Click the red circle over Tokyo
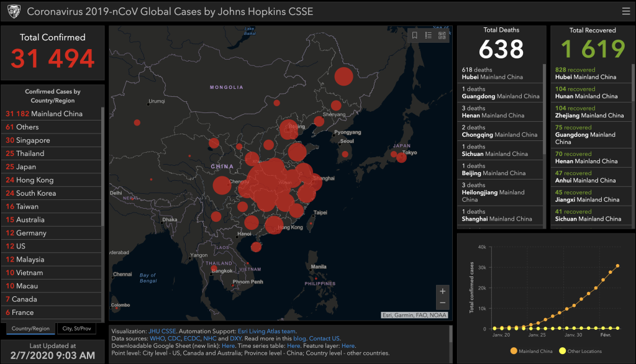The width and height of the screenshot is (636, 364). point(401,157)
